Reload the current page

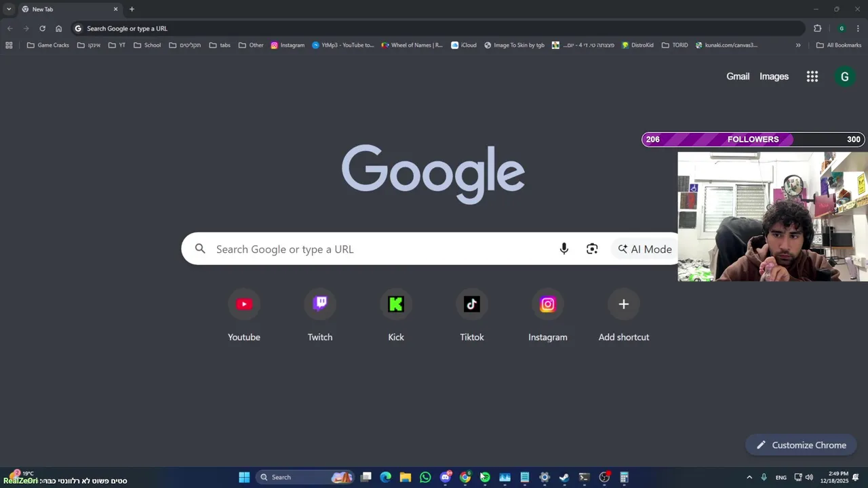tap(42, 28)
